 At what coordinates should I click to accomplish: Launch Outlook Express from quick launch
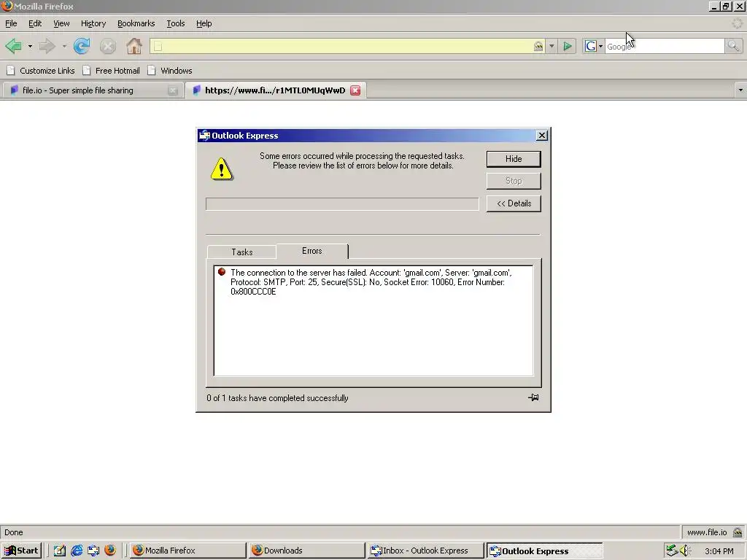pos(93,551)
